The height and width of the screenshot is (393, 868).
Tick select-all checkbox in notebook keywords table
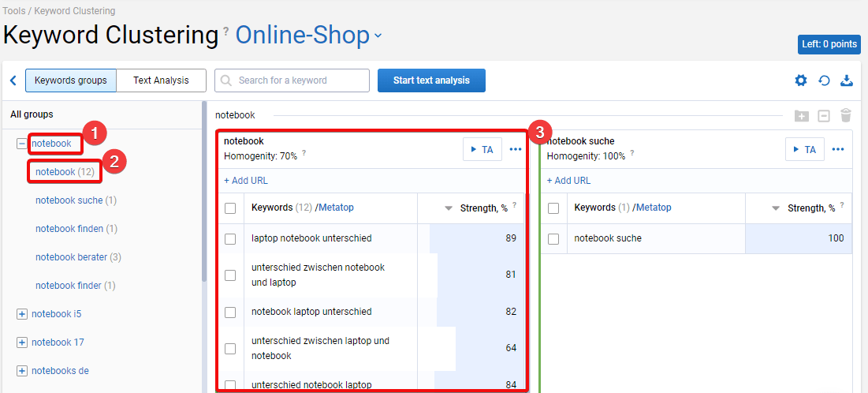(x=230, y=208)
